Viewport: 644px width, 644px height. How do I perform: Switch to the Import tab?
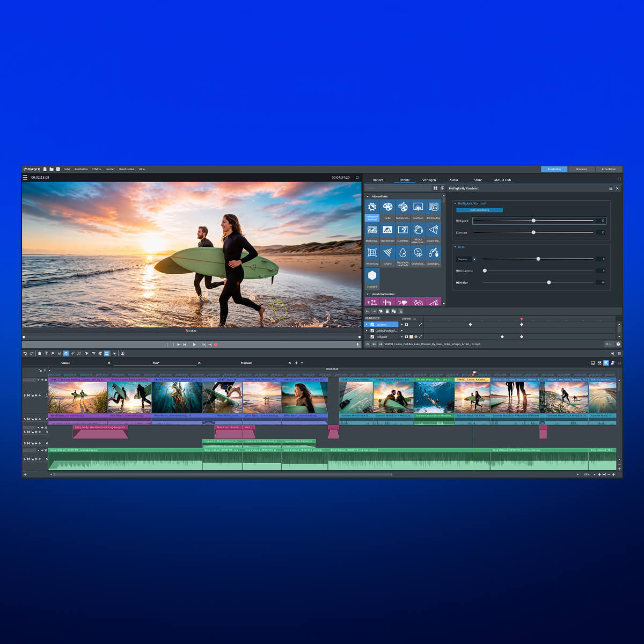pos(378,180)
